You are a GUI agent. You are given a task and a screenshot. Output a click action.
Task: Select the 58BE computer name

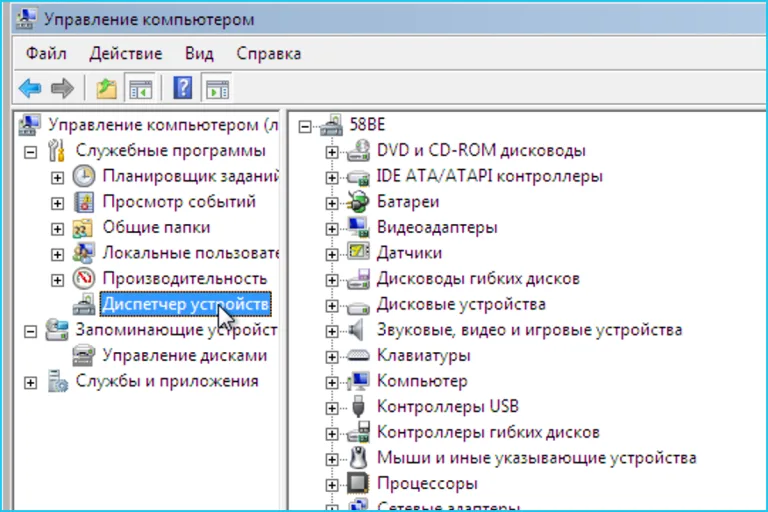367,124
